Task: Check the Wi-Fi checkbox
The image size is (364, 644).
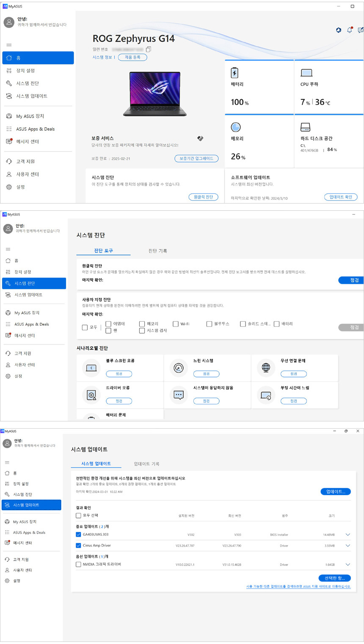Action: [176, 324]
